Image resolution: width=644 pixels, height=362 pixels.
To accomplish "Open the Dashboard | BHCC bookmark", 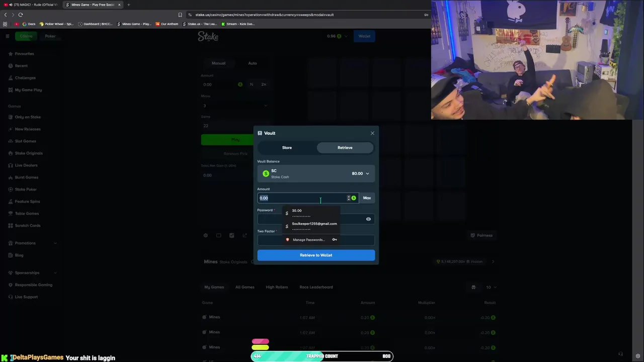I will 96,24.
